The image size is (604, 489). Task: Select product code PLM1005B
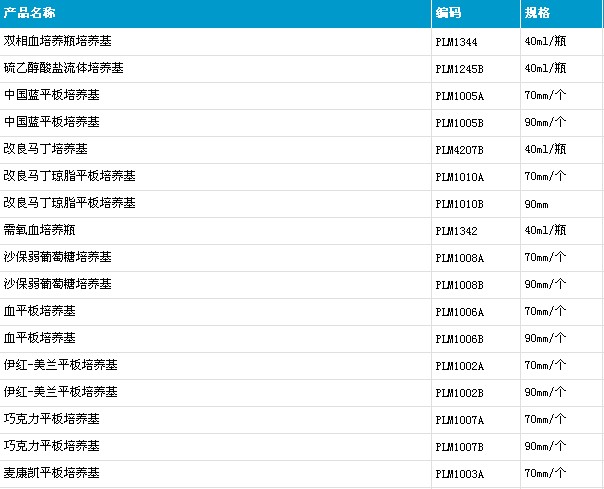pyautogui.click(x=460, y=123)
